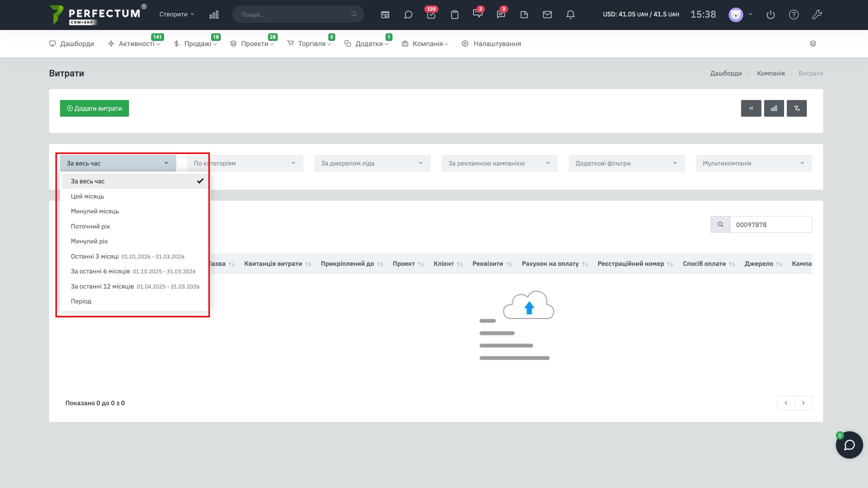Click the clear filters funnel button

(797, 108)
